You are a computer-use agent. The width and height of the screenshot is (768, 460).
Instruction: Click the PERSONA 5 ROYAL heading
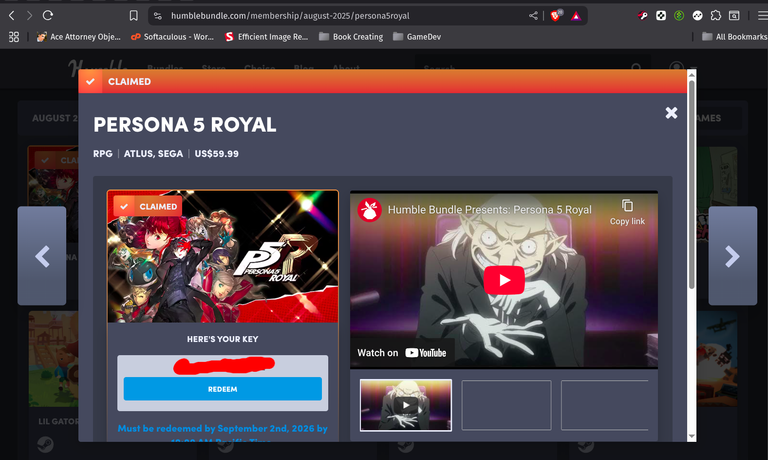pos(185,124)
